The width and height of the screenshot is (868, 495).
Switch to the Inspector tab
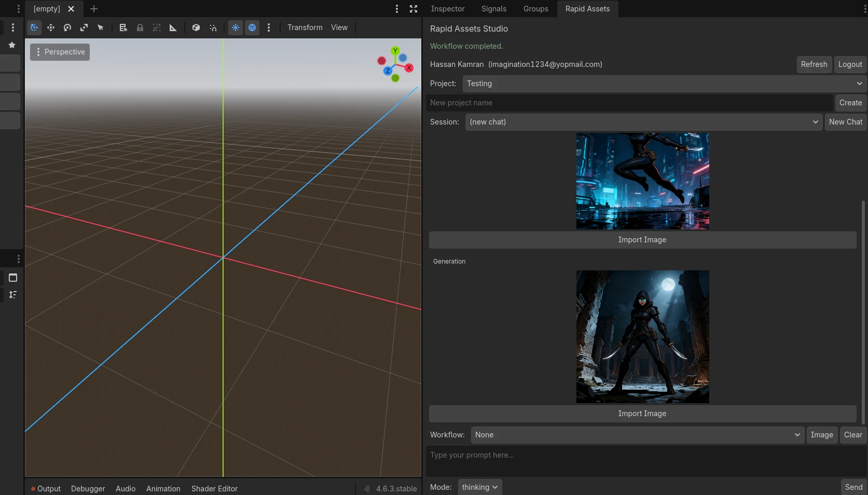pyautogui.click(x=448, y=9)
